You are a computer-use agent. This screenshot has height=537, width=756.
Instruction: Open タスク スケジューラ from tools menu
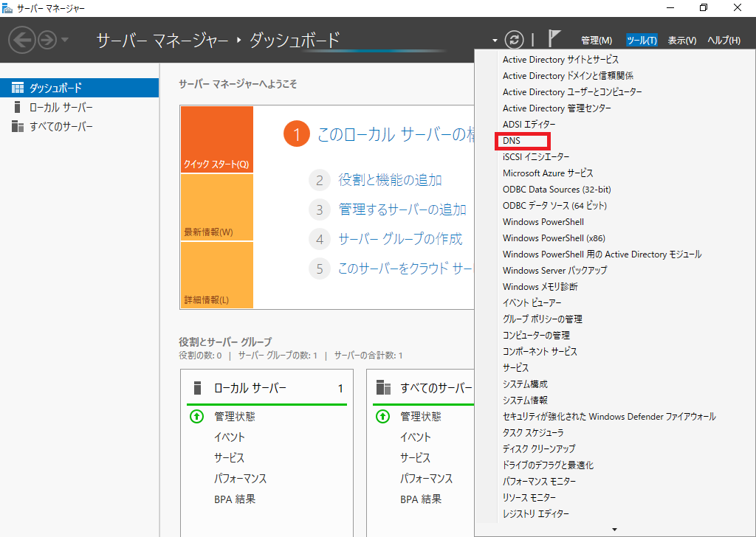pos(533,432)
